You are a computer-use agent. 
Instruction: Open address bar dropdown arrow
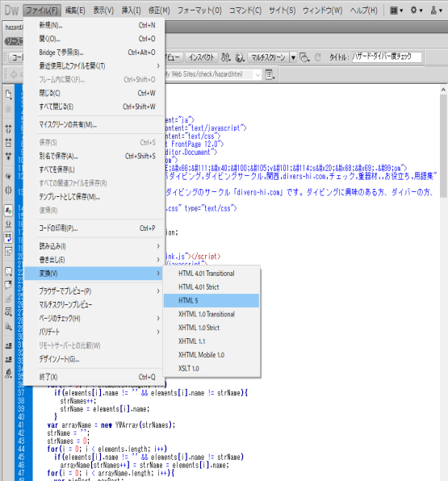[257, 74]
